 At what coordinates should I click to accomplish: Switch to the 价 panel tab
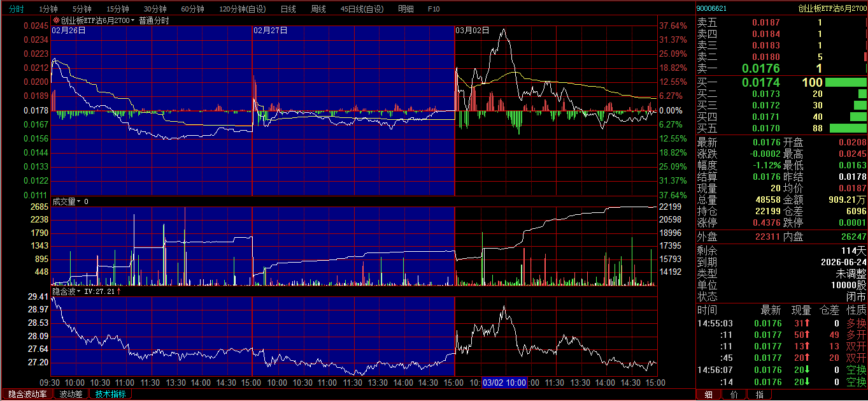click(734, 395)
